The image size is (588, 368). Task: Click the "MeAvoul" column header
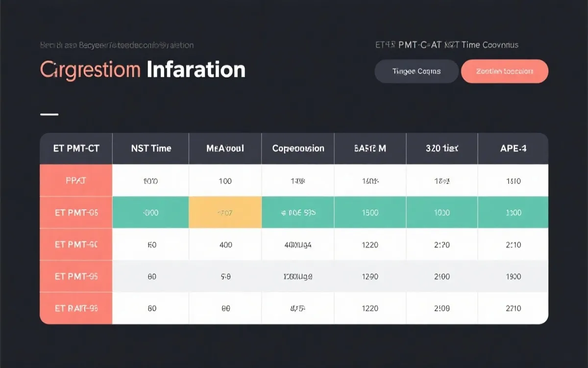coord(225,148)
